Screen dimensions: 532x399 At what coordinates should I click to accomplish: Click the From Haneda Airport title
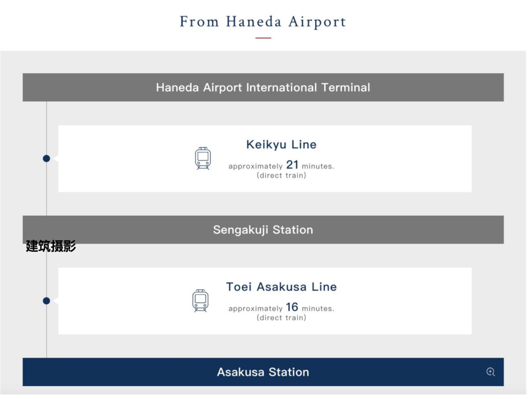[263, 22]
